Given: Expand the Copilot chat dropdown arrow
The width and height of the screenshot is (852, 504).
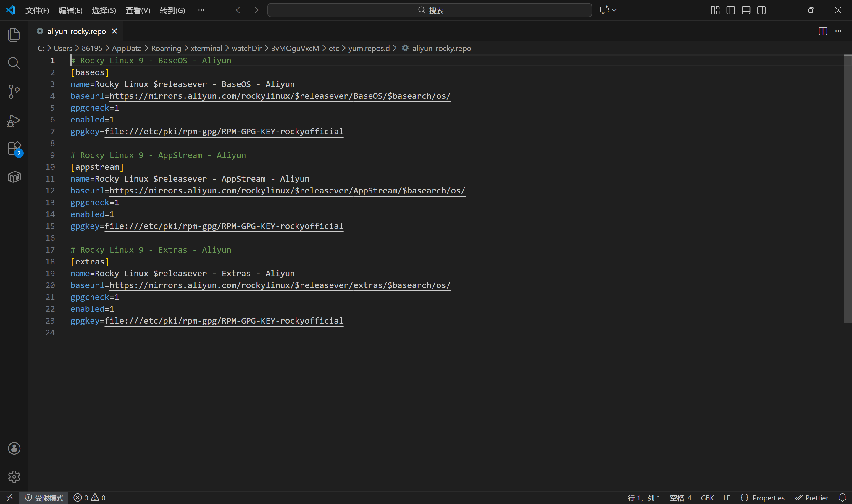Looking at the screenshot, I should click(614, 10).
